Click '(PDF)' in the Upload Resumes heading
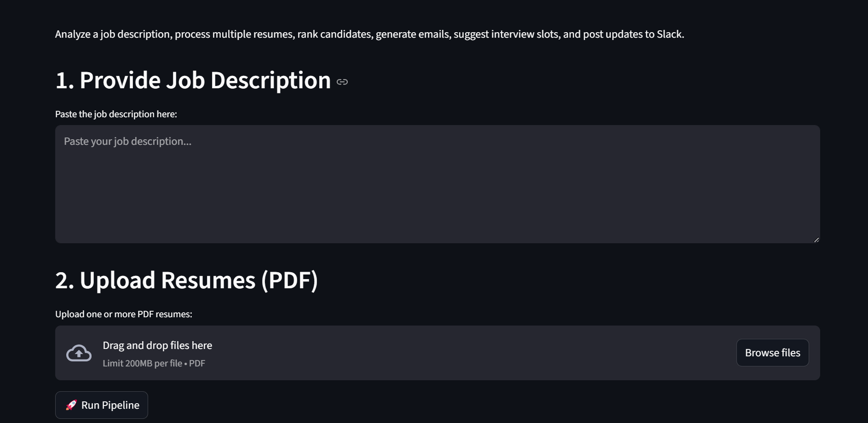The width and height of the screenshot is (868, 423). point(289,280)
